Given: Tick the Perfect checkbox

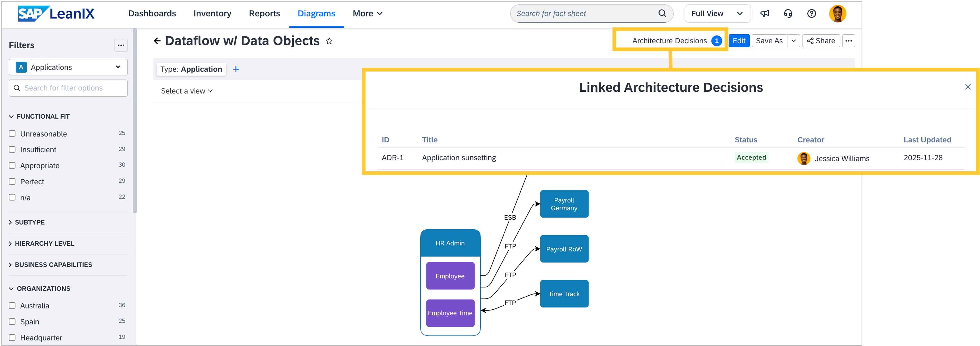Looking at the screenshot, I should click(12, 181).
